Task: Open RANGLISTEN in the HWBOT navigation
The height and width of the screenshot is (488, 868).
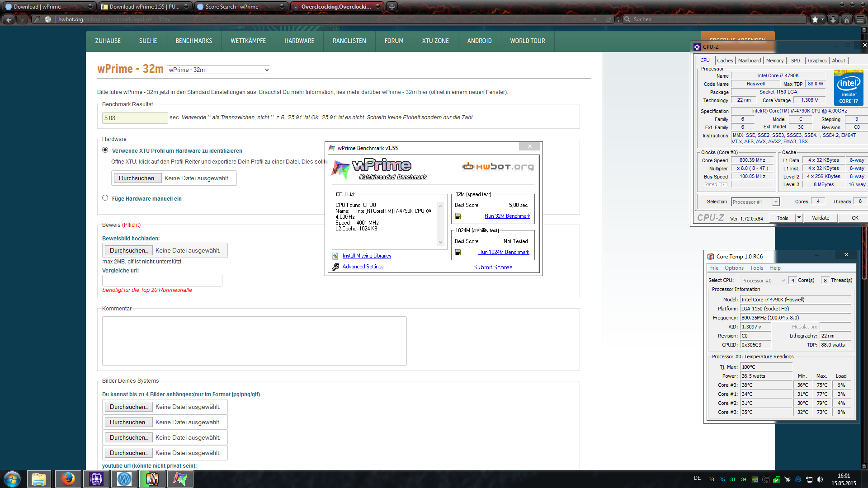Action: click(349, 41)
